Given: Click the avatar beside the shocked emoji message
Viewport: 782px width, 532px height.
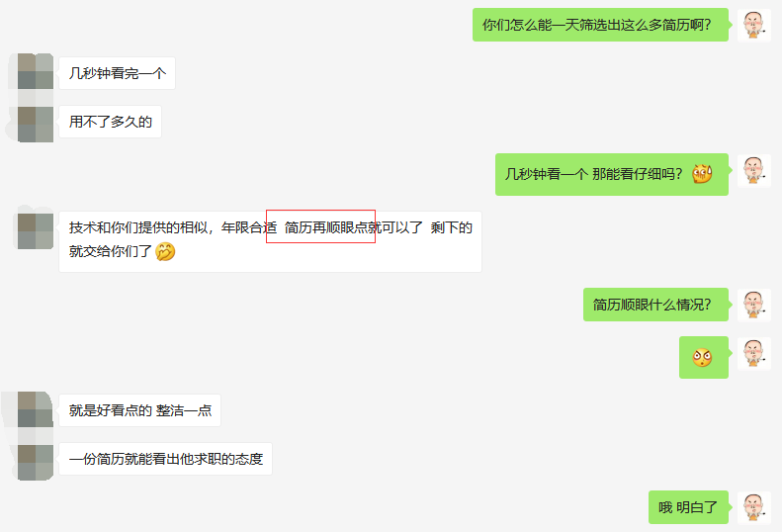Looking at the screenshot, I should [753, 353].
